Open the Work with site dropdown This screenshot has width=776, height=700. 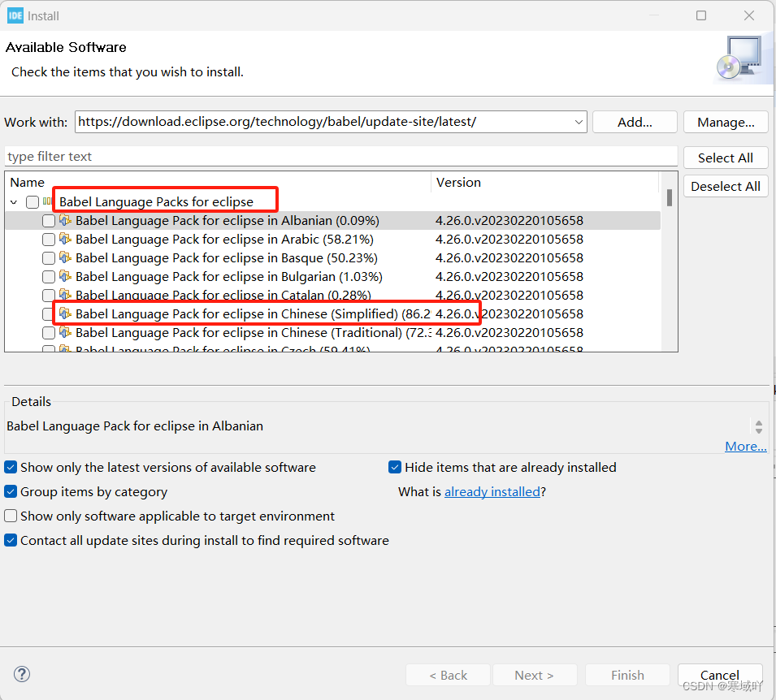578,122
